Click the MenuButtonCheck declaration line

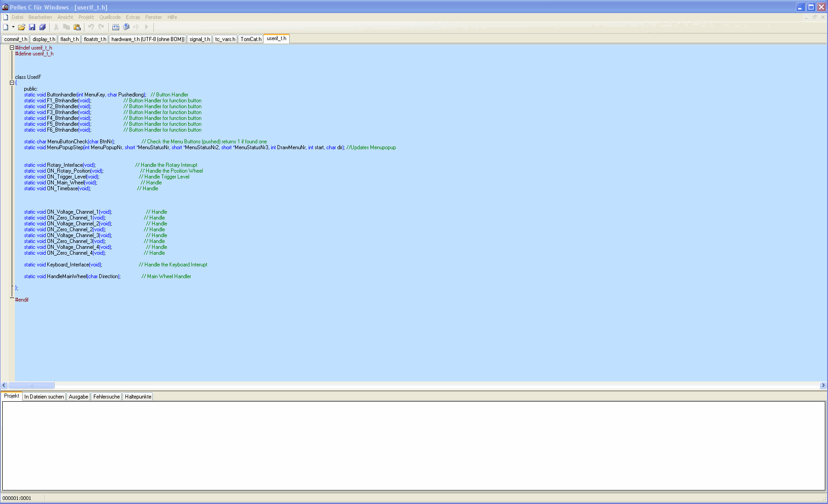tap(69, 142)
